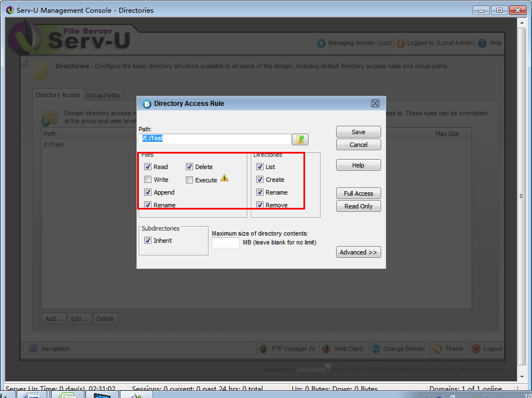Uncheck the Inherit subdirectories checkbox
The height and width of the screenshot is (398, 532).
click(148, 241)
